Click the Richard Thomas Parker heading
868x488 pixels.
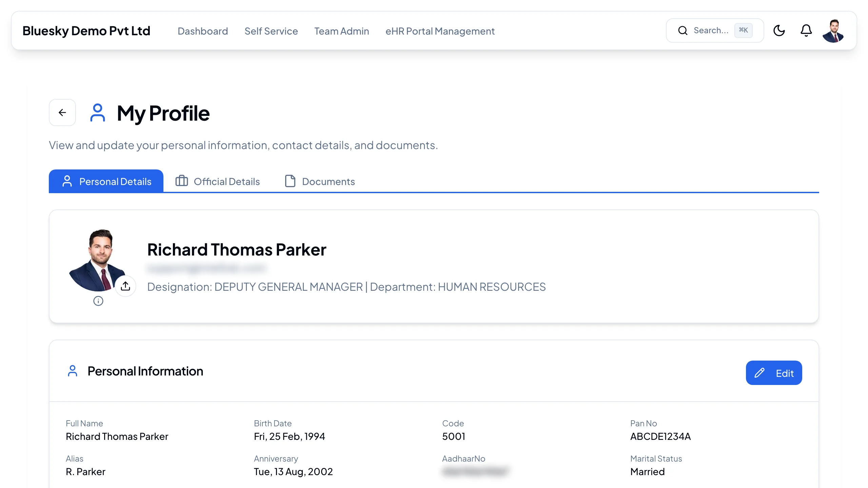[x=237, y=250]
